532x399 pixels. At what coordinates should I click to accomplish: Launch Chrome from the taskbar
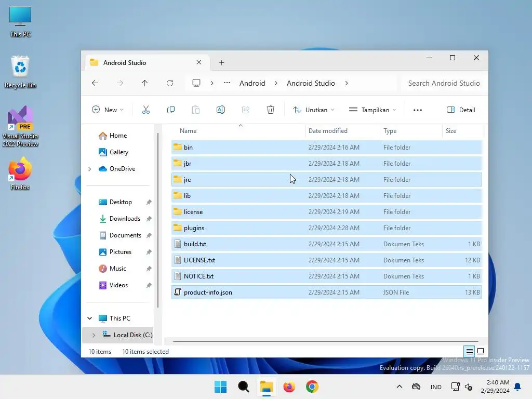pos(312,387)
